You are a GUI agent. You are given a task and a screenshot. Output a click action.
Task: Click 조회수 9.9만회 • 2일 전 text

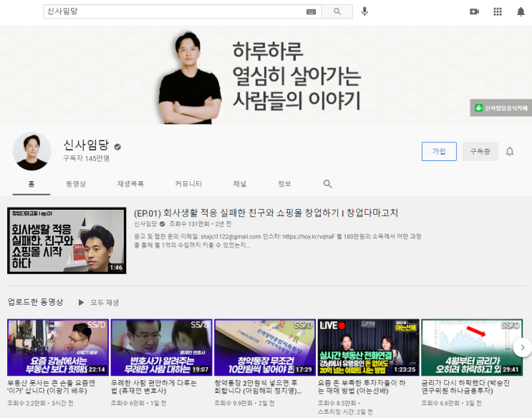[244, 403]
